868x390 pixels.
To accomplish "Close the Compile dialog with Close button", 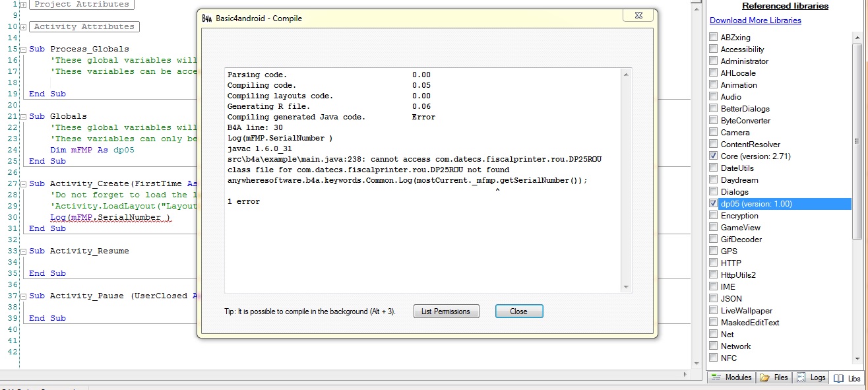I will pos(518,311).
